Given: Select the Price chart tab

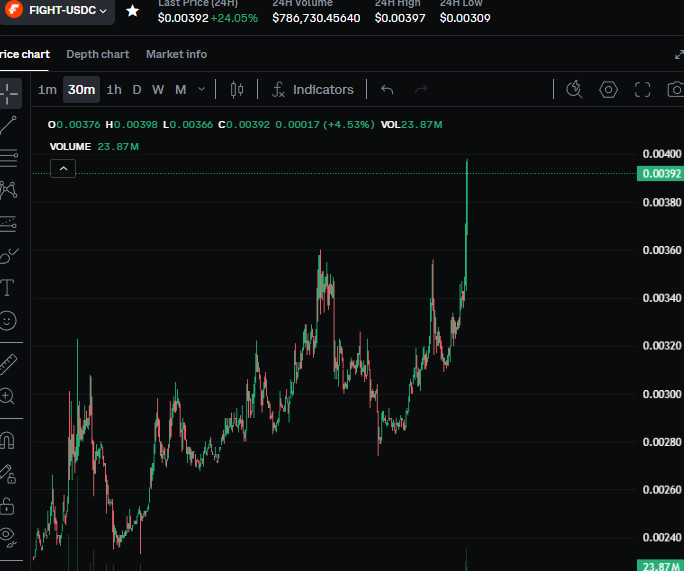Looking at the screenshot, I should 25,54.
